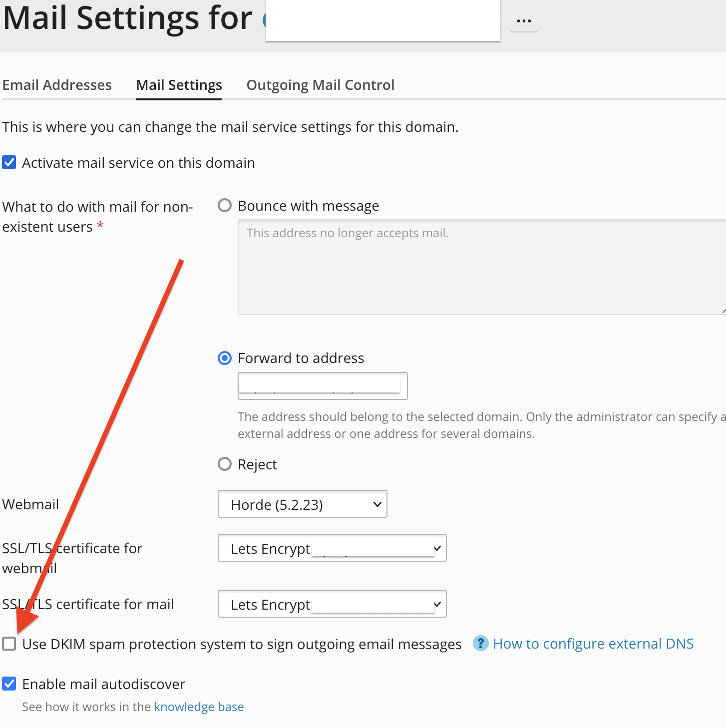Click the blue question mark help icon

point(480,644)
